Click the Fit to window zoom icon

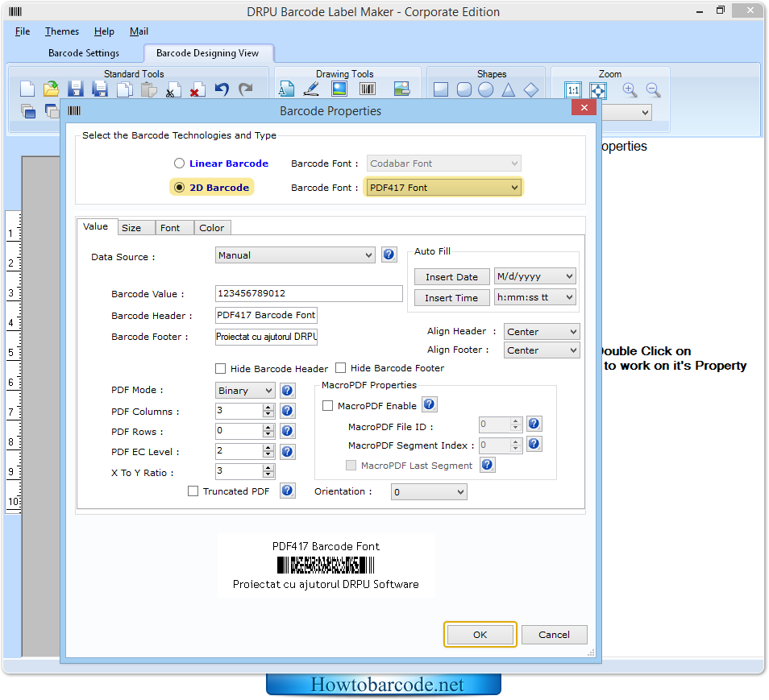tap(598, 90)
